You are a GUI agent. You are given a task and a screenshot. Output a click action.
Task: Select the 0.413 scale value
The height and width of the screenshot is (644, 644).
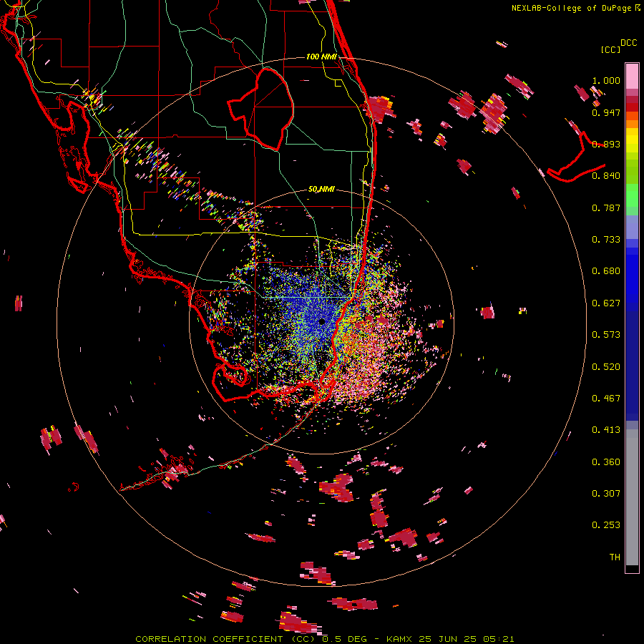pos(606,430)
